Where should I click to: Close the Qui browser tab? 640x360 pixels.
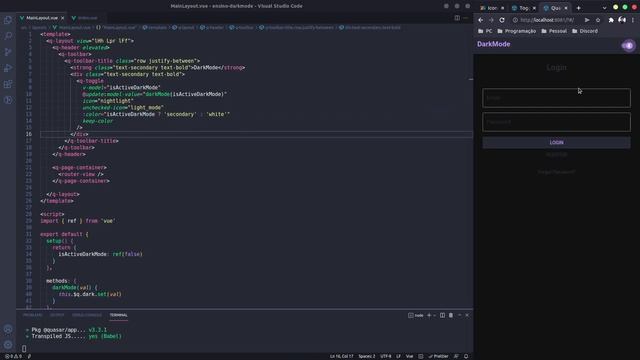tap(566, 8)
